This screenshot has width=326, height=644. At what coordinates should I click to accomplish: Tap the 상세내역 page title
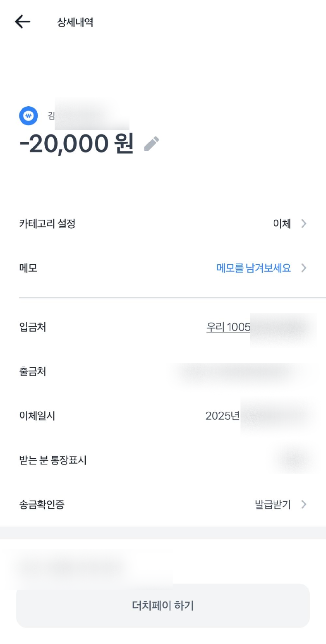[x=75, y=22]
